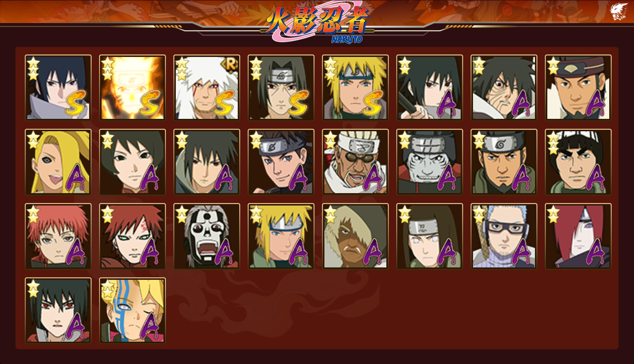Pick the long red-haired character covering one eye
Screen dimensions: 634x364
[578, 236]
